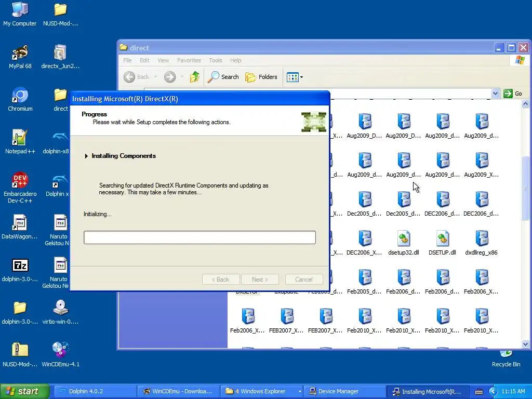Select the 7z dolphin-3.0 archive desktop icon

(x=20, y=270)
